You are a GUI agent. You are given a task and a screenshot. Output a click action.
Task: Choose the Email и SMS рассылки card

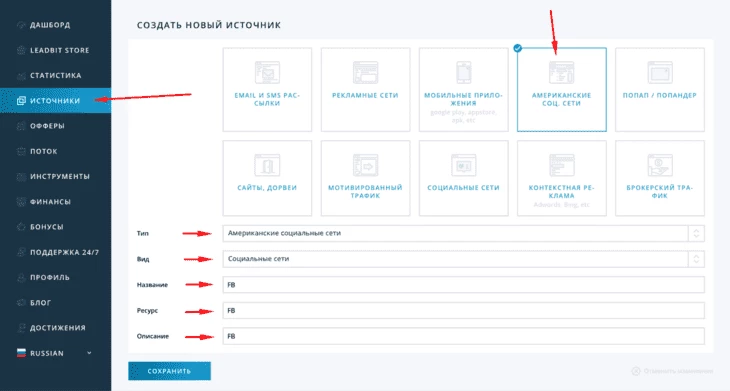click(267, 89)
